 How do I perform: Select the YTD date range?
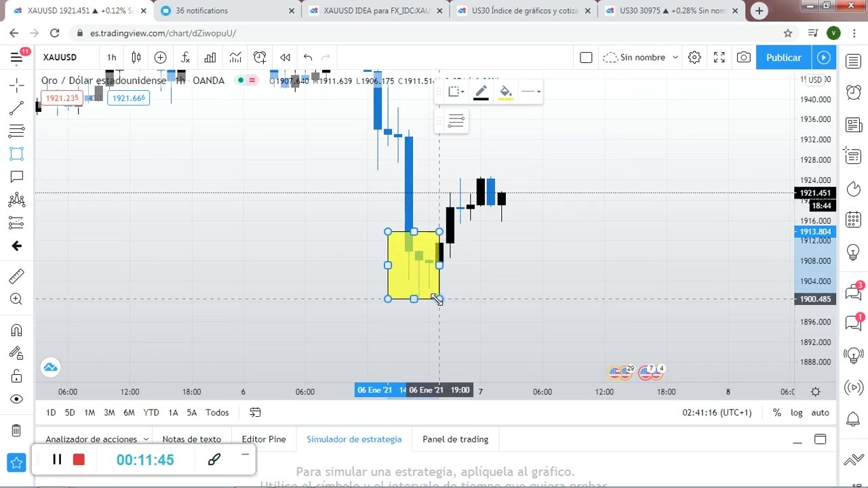151,412
